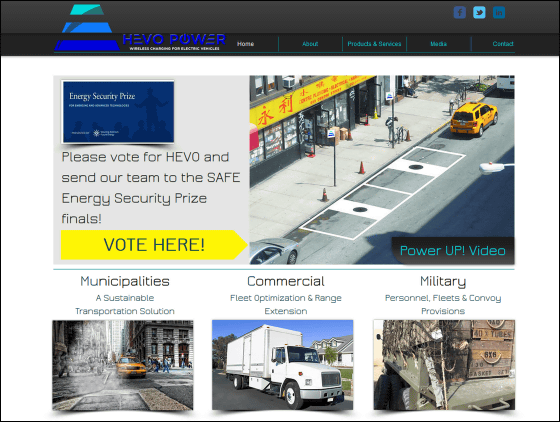The height and width of the screenshot is (422, 560).
Task: Open the Commercial heading
Action: pyautogui.click(x=286, y=281)
